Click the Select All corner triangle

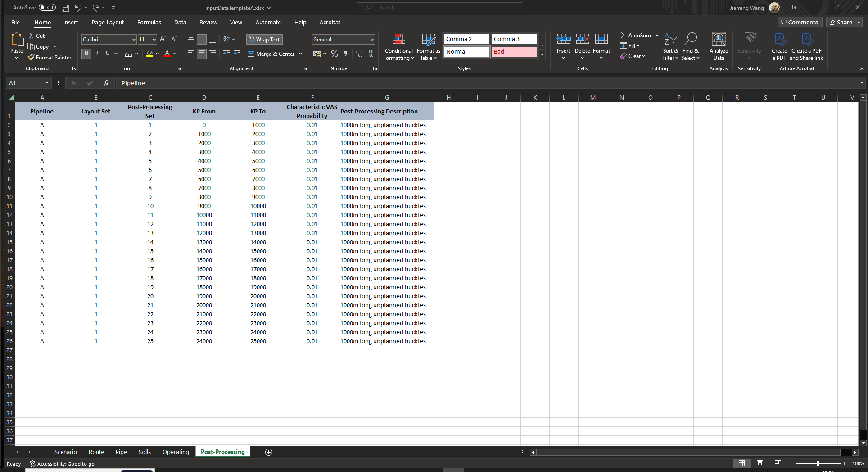click(10, 98)
